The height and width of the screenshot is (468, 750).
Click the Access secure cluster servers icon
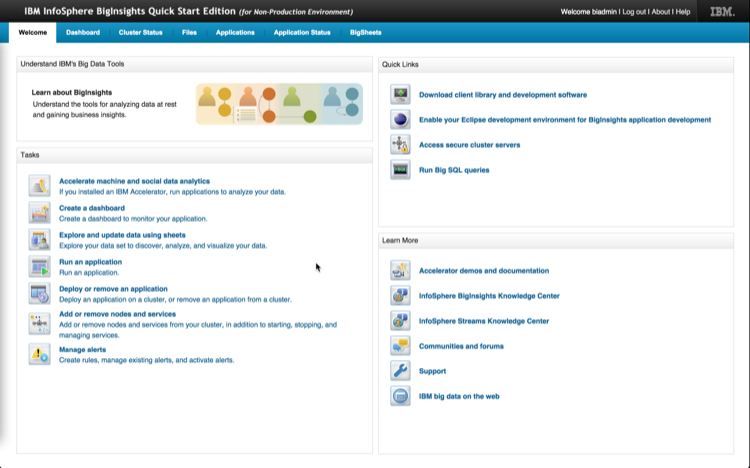(x=400, y=145)
